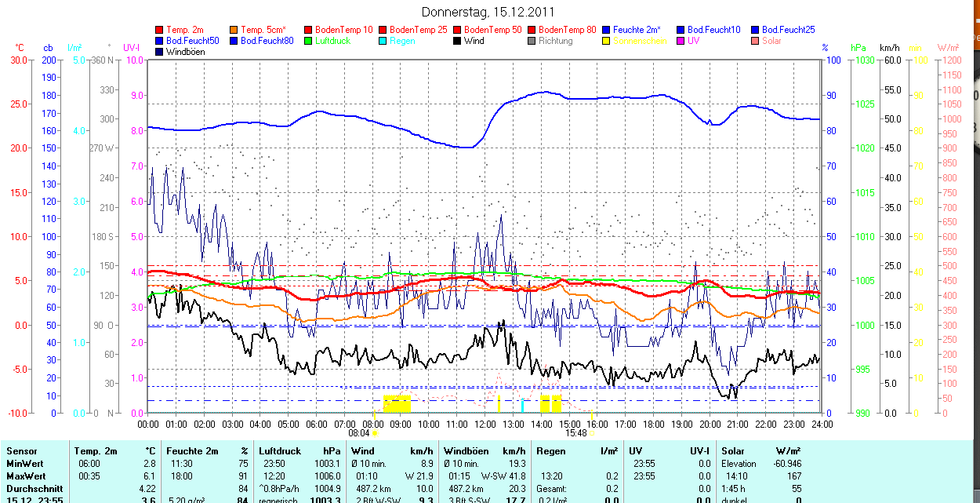Toggle the Feuchte 2m* legend entry
Screen dimensions: 980x503
coord(633,30)
